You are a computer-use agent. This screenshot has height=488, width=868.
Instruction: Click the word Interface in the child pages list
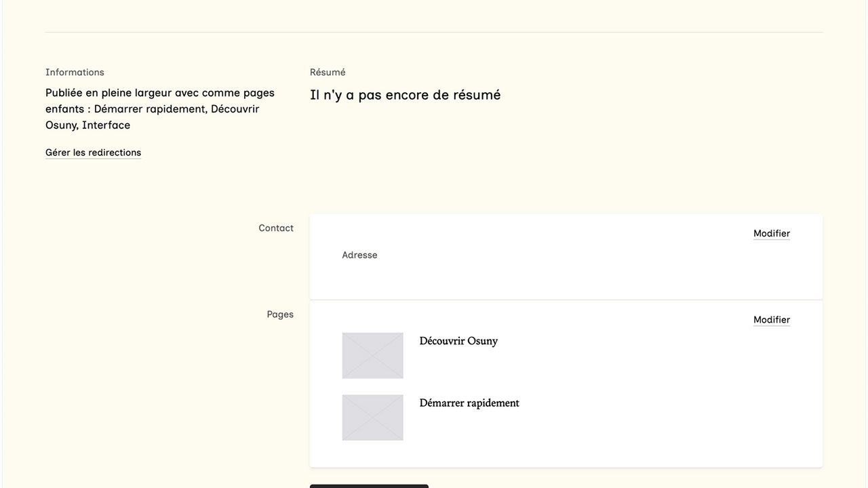click(x=106, y=125)
